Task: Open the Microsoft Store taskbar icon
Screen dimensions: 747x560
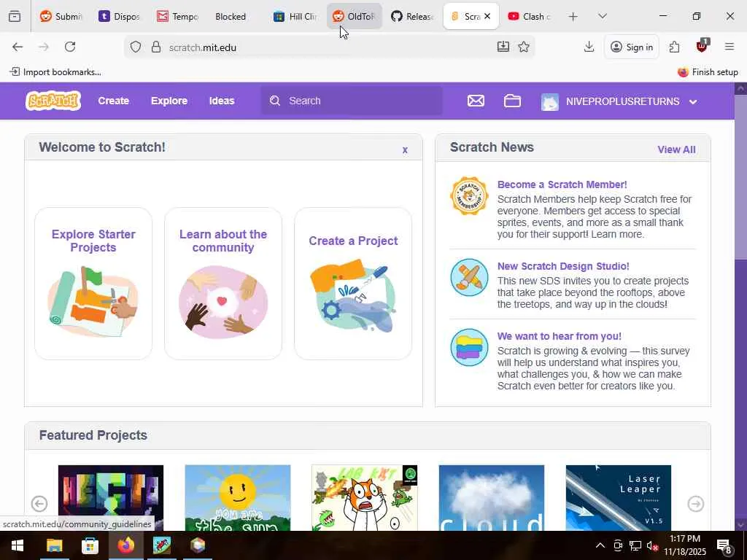Action: pyautogui.click(x=90, y=545)
